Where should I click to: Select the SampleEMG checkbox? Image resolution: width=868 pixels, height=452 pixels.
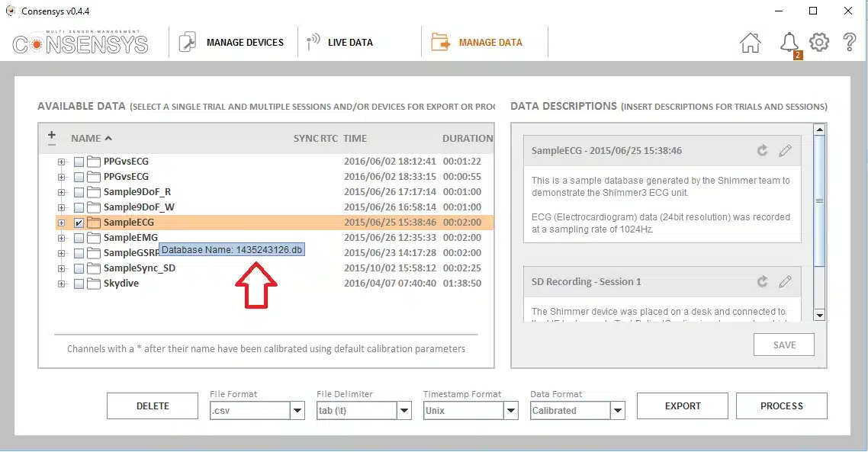click(79, 238)
